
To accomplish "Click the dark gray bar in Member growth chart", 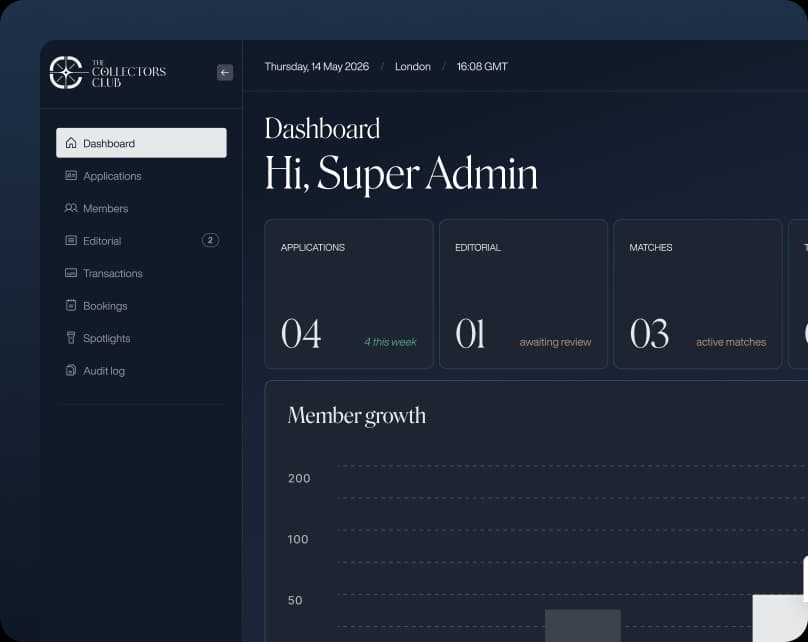I will [583, 626].
